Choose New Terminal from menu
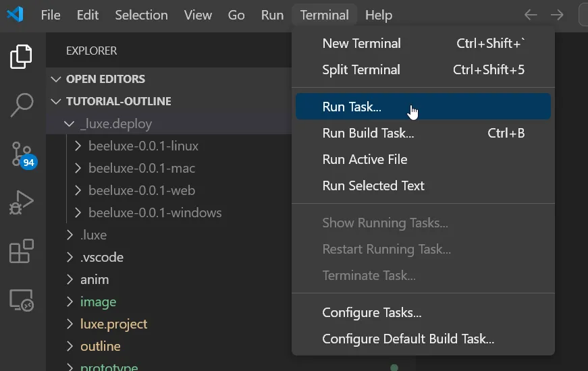 click(361, 43)
